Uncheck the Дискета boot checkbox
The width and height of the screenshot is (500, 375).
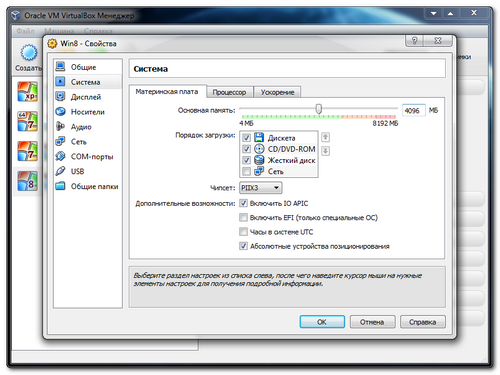point(246,137)
